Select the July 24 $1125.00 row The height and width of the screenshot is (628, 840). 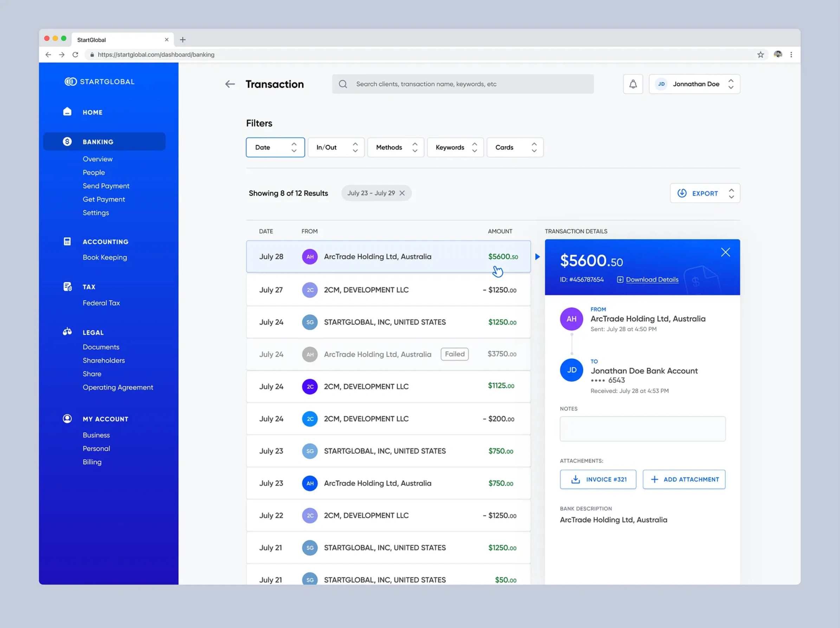pyautogui.click(x=388, y=387)
